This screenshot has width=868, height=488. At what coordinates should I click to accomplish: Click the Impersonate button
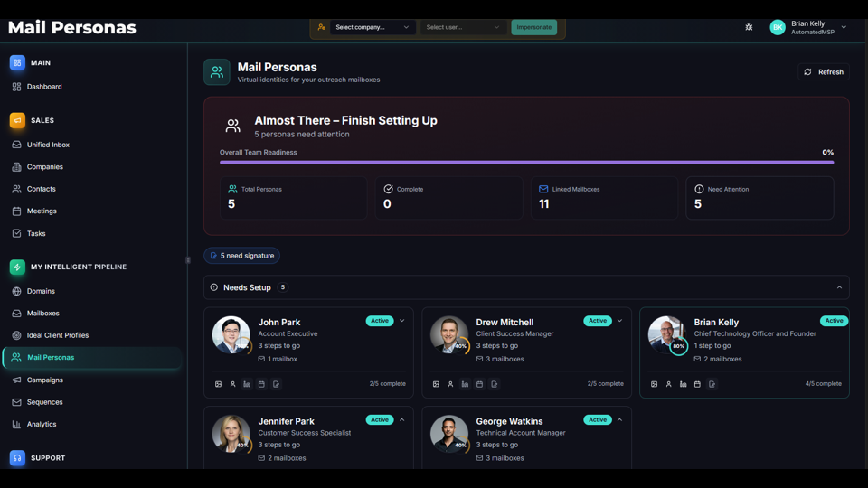tap(533, 27)
